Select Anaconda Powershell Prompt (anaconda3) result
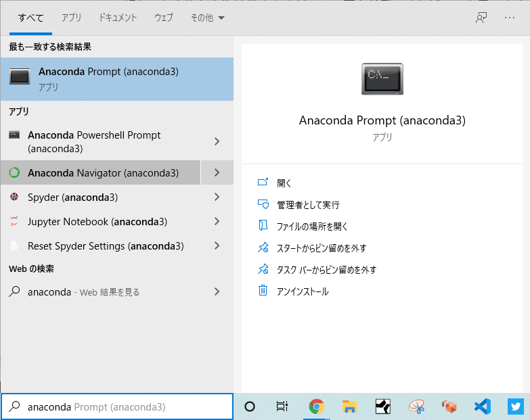 point(101,141)
